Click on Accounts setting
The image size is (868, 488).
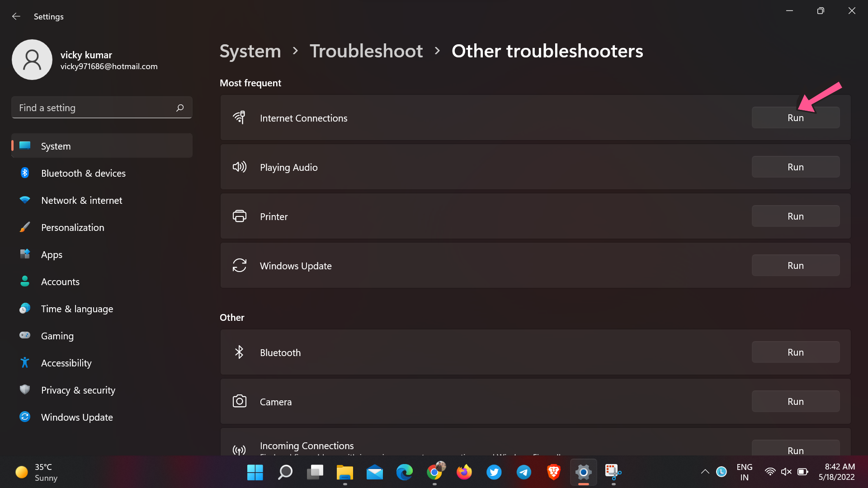tap(60, 281)
